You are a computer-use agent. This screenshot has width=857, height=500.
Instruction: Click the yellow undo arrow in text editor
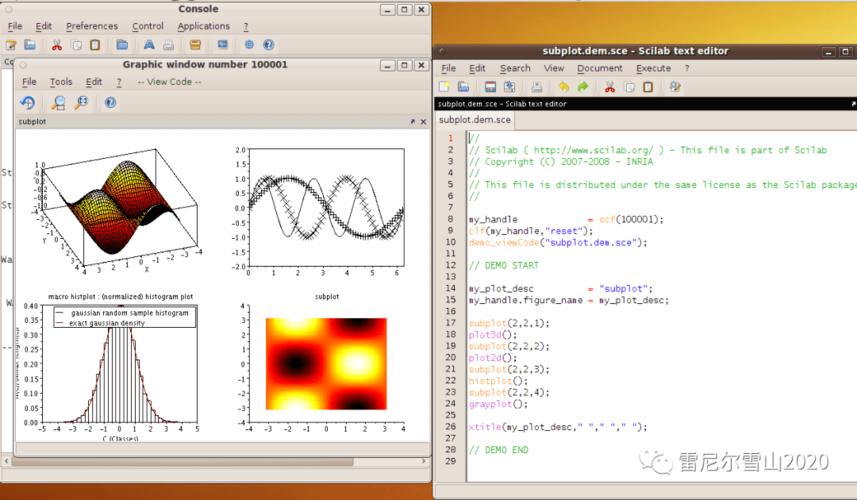[563, 86]
